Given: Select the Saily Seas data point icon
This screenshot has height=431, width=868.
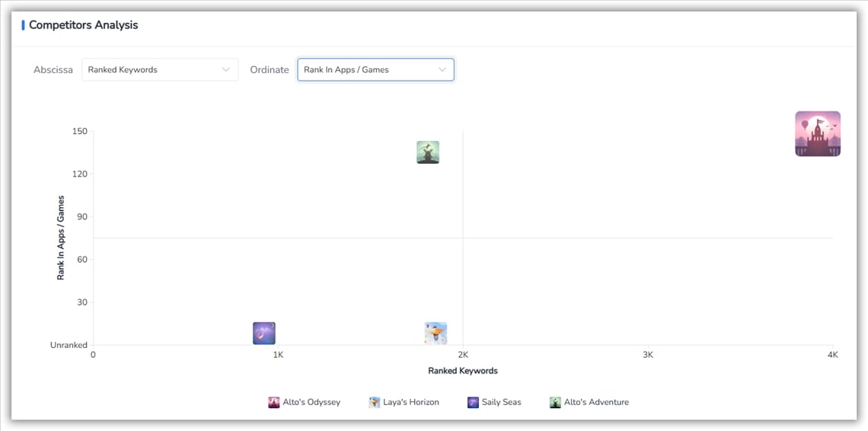Looking at the screenshot, I should pyautogui.click(x=264, y=334).
